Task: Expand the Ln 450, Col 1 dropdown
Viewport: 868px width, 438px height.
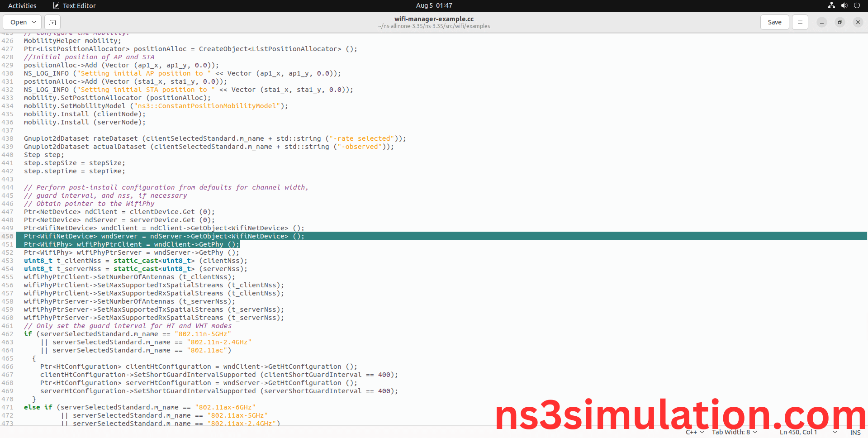Action: coord(799,432)
